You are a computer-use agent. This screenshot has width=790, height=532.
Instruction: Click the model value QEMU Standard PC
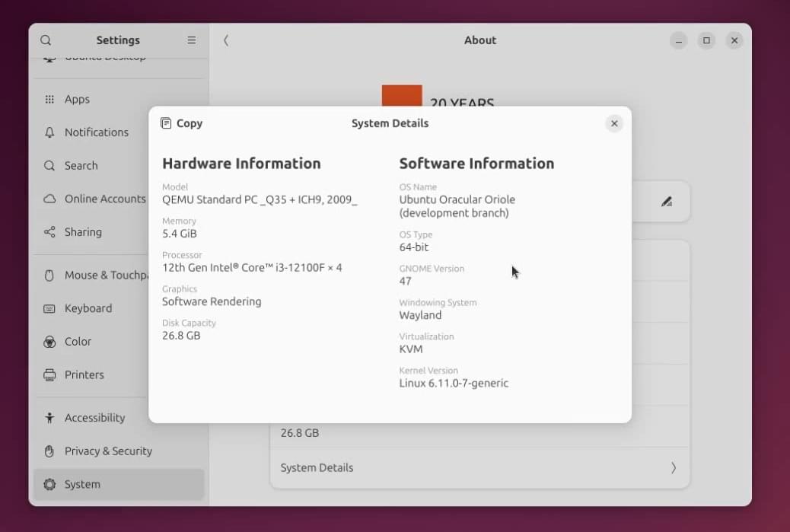tap(260, 199)
